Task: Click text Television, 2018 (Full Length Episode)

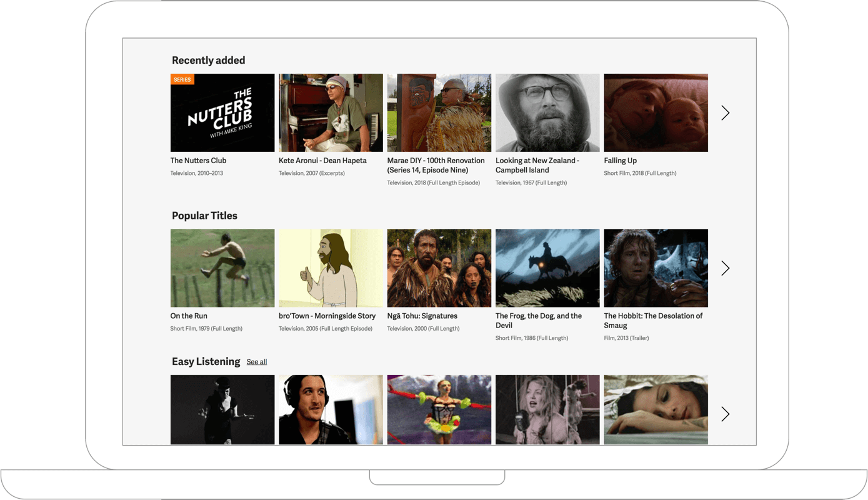Action: (x=434, y=182)
